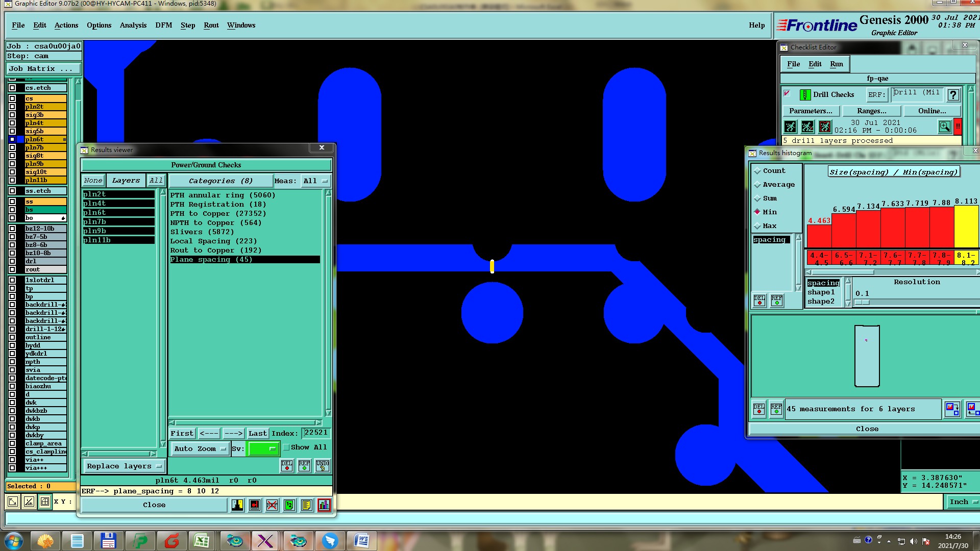This screenshot has width=980, height=551.
Task: Click the yellow 8.1-8.2 histogram bar
Action: (x=966, y=228)
